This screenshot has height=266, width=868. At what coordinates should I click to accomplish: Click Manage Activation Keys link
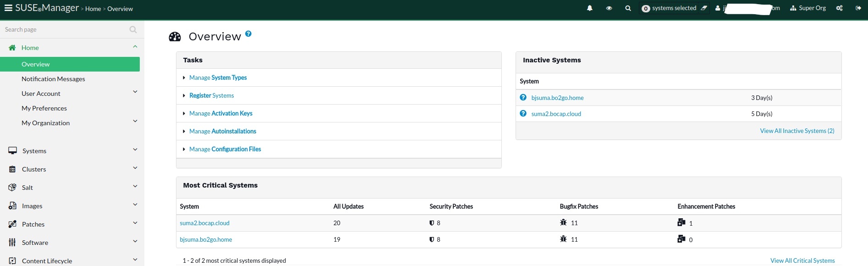[220, 113]
